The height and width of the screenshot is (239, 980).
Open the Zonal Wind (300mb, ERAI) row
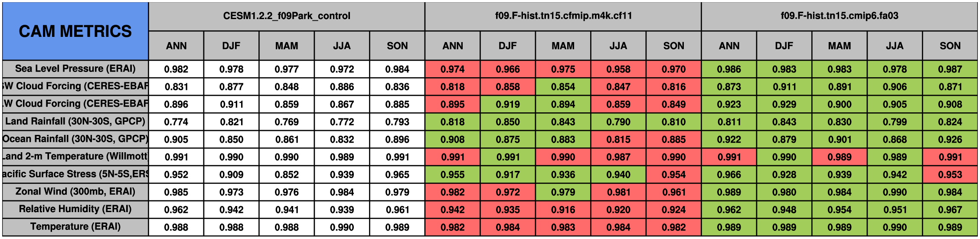pyautogui.click(x=75, y=192)
